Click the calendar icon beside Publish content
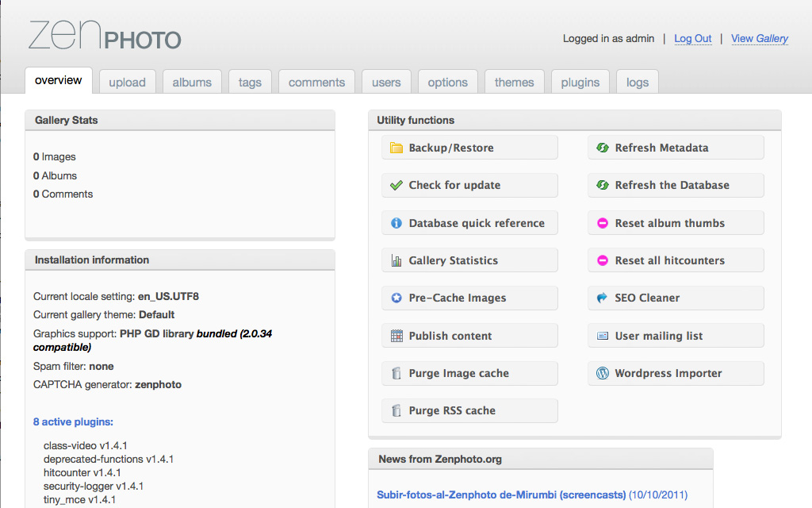 click(396, 336)
